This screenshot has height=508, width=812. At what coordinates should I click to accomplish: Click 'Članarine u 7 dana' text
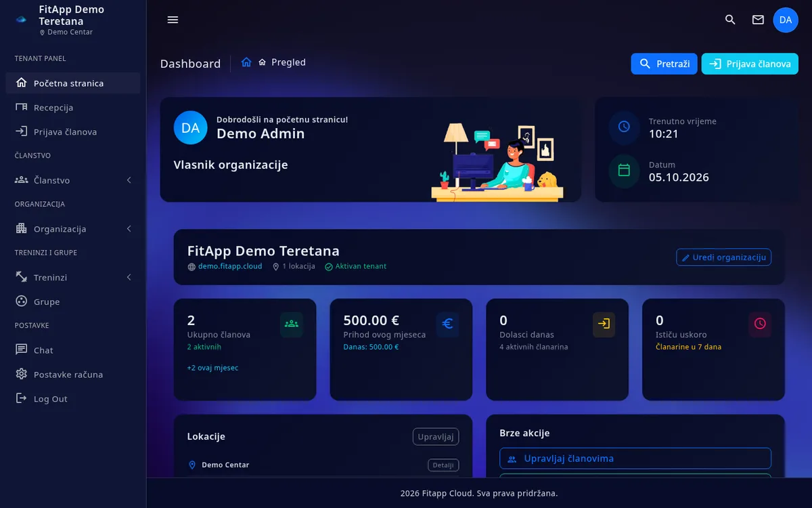[x=689, y=347]
